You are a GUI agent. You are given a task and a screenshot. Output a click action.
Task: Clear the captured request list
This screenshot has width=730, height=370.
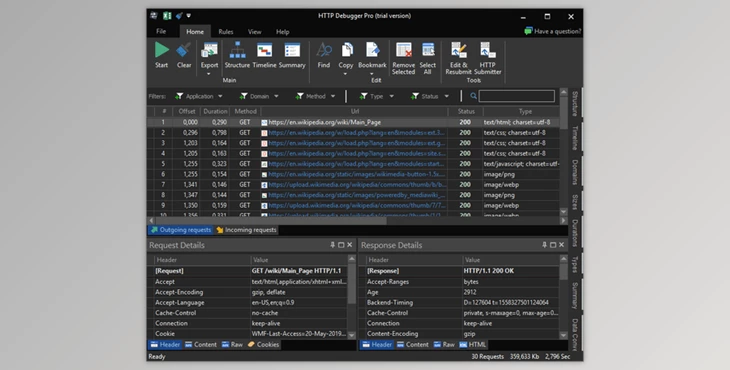click(184, 55)
